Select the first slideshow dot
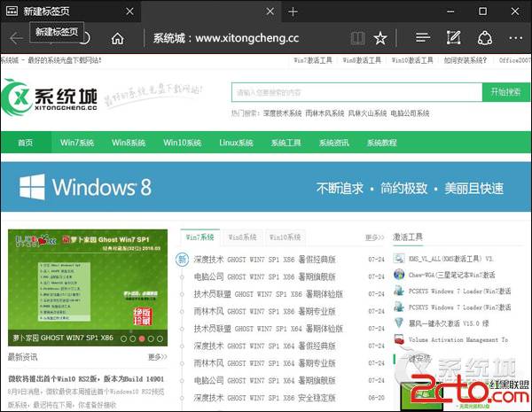532x412 pixels. [123, 338]
